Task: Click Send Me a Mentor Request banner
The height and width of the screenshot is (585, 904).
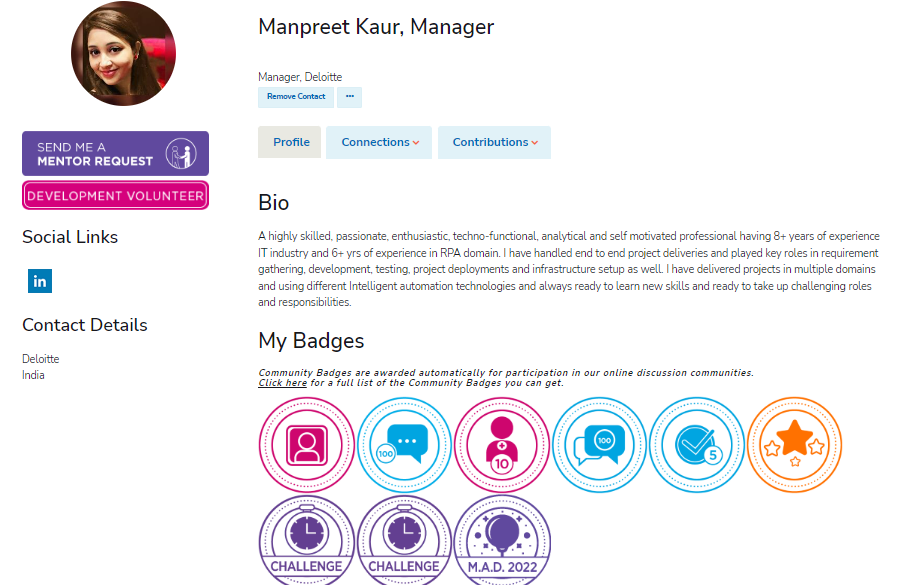Action: tap(115, 154)
